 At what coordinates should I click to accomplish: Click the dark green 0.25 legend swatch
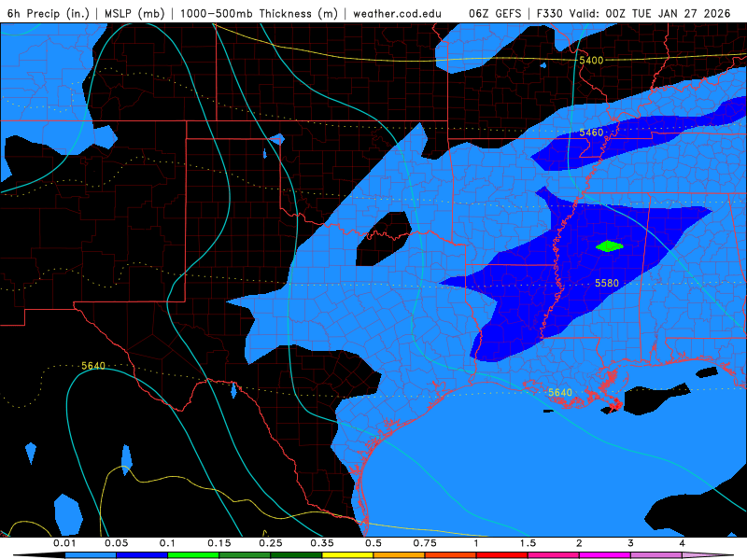pyautogui.click(x=296, y=555)
